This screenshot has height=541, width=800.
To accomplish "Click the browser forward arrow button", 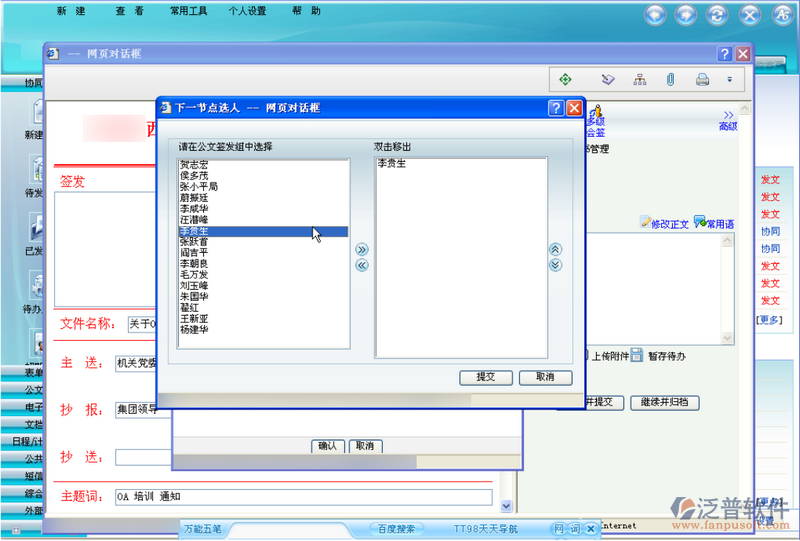I will point(686,15).
